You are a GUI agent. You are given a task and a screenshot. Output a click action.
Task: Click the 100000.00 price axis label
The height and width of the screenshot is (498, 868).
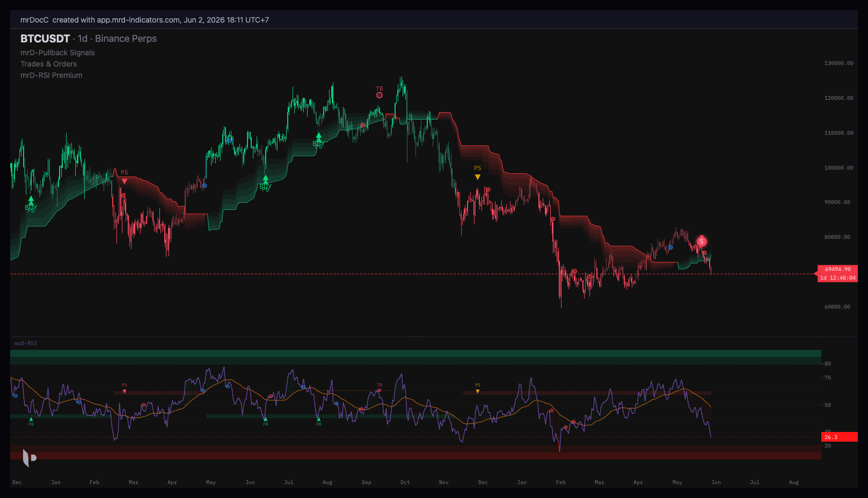click(838, 168)
